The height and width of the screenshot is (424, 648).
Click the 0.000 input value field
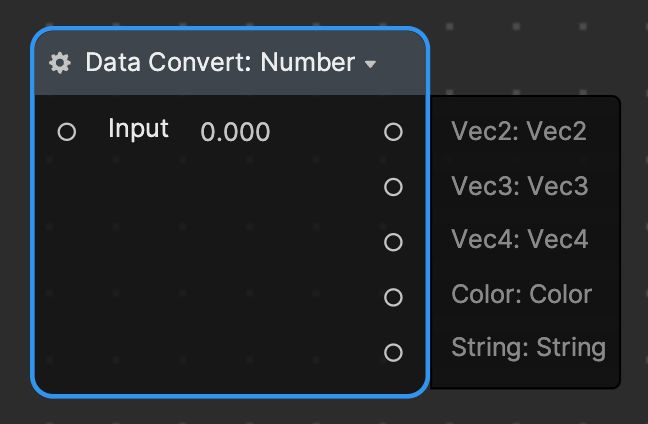coord(235,131)
